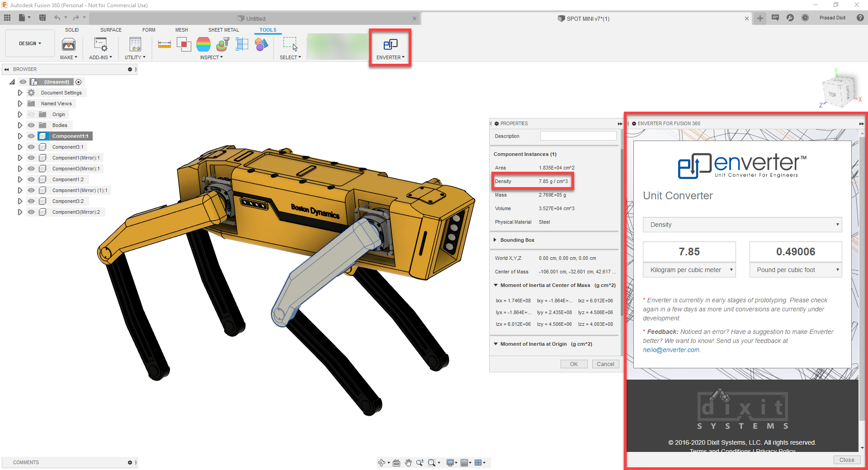Click the ViewCube TOP face
Screen dimensions: 868x470
click(x=832, y=94)
